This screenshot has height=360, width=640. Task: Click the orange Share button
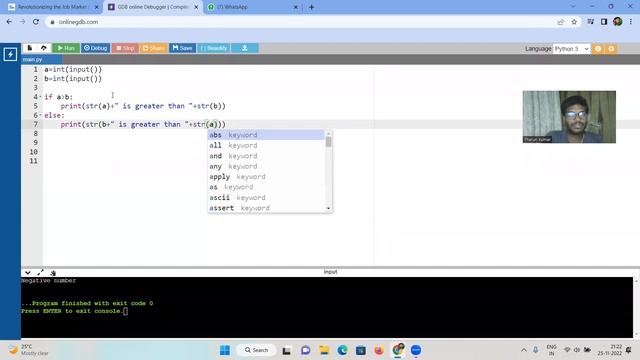153,48
